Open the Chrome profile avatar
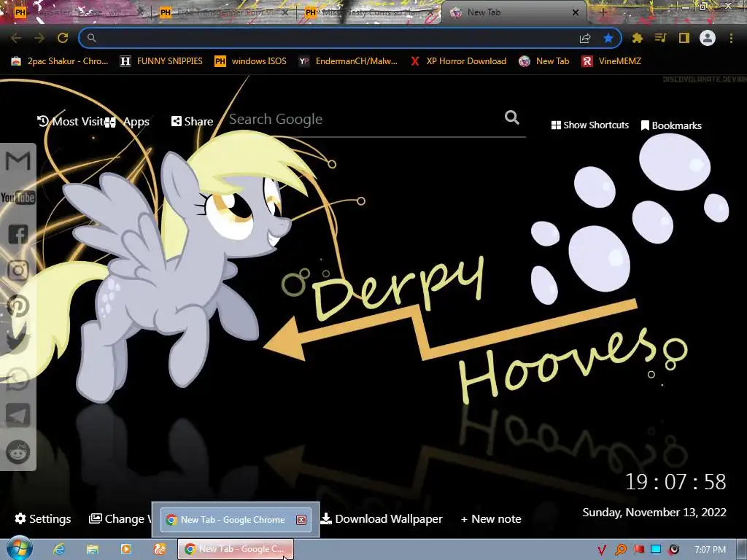Screen dimensions: 747x560 (708, 38)
